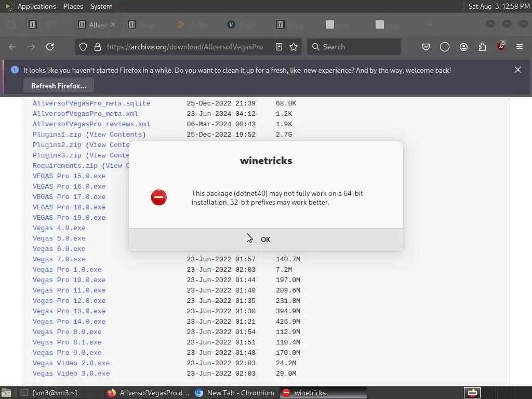
Task: Click the 2.7G size of Plugins1.zip
Action: coord(284,135)
